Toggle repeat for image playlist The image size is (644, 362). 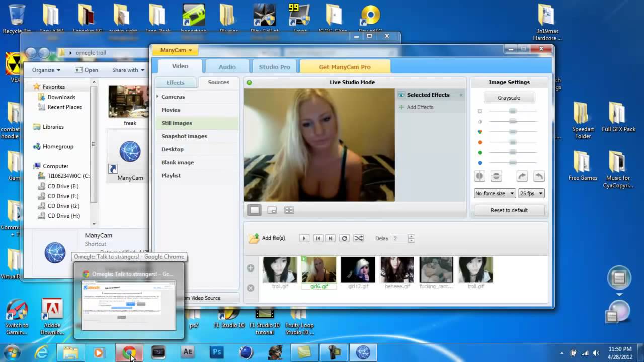344,238
